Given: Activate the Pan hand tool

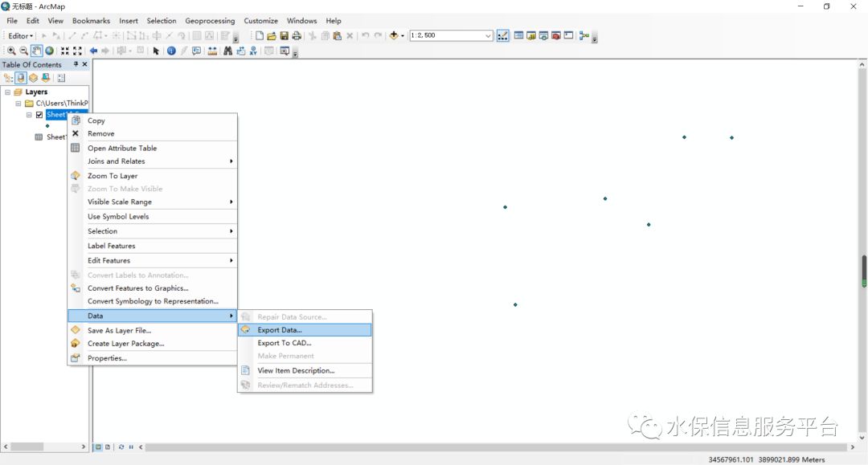Looking at the screenshot, I should 36,51.
